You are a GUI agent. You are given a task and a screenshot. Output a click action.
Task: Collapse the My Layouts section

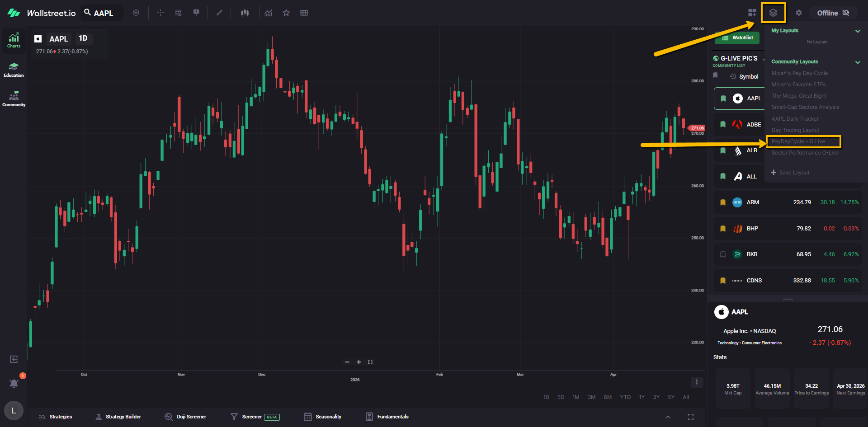click(858, 31)
